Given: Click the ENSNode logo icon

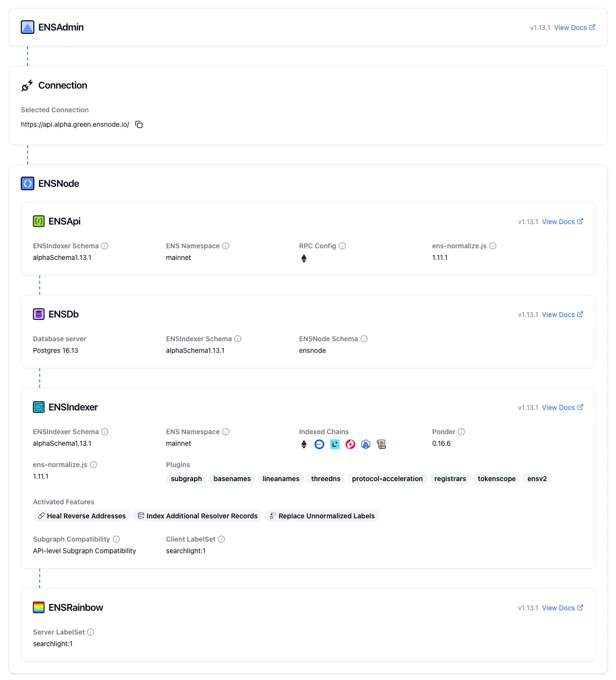Looking at the screenshot, I should pos(28,183).
